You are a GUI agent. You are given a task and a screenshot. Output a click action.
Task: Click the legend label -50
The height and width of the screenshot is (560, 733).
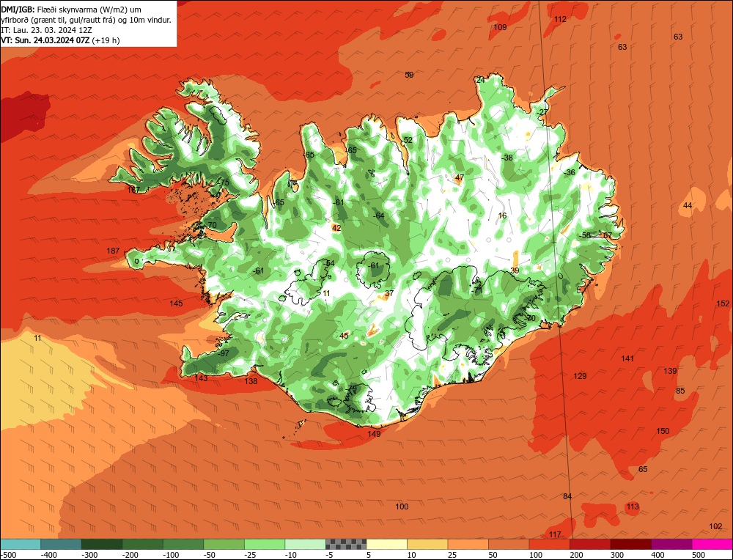(210, 555)
